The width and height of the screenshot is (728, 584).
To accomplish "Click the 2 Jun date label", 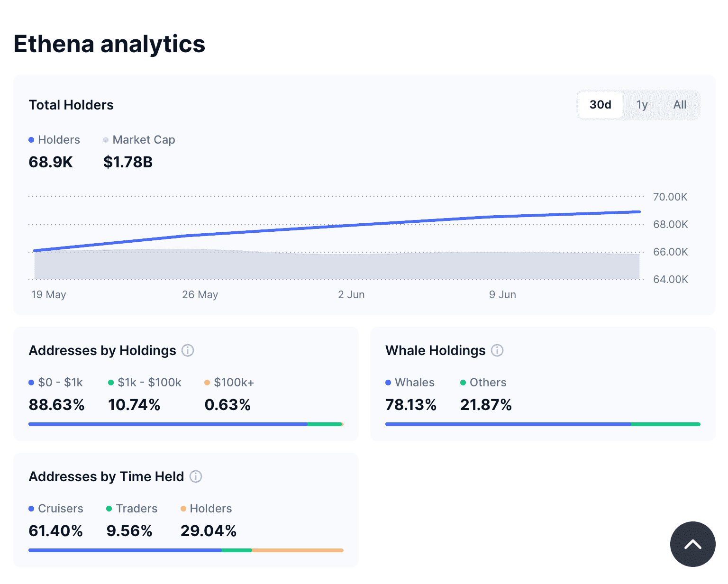I will point(351,294).
